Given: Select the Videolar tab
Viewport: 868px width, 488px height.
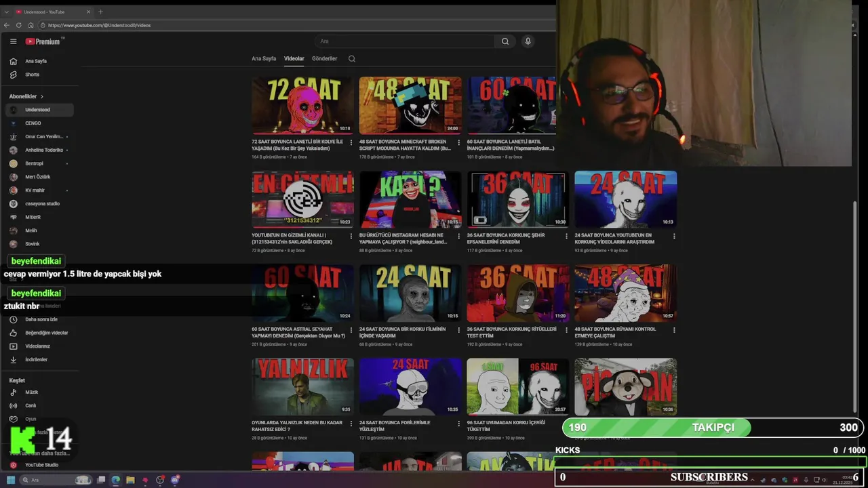Looking at the screenshot, I should (x=294, y=59).
